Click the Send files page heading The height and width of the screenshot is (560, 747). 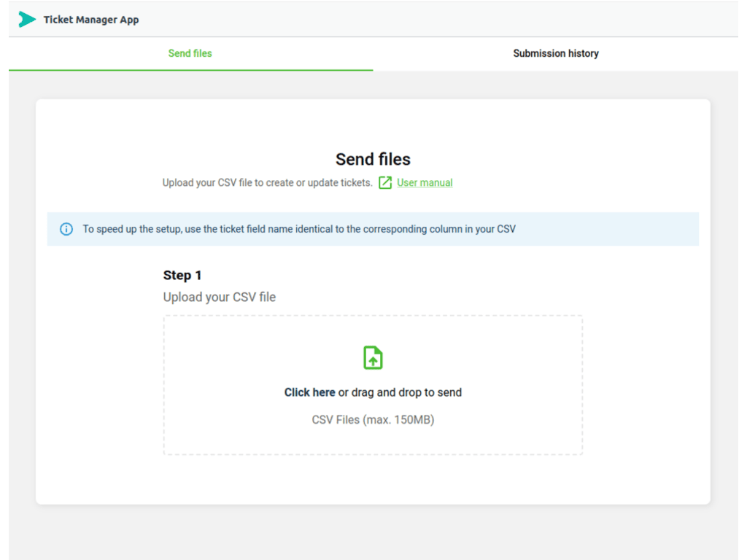pyautogui.click(x=373, y=159)
